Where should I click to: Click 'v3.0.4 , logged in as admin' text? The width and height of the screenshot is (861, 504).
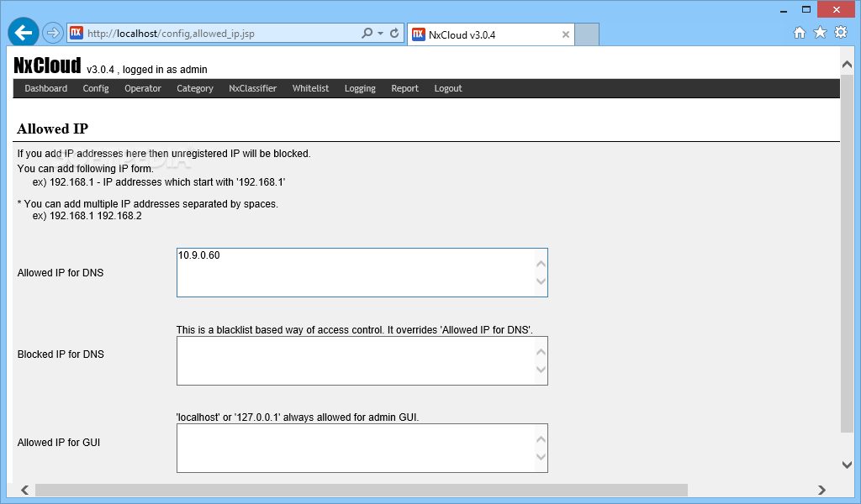click(147, 70)
